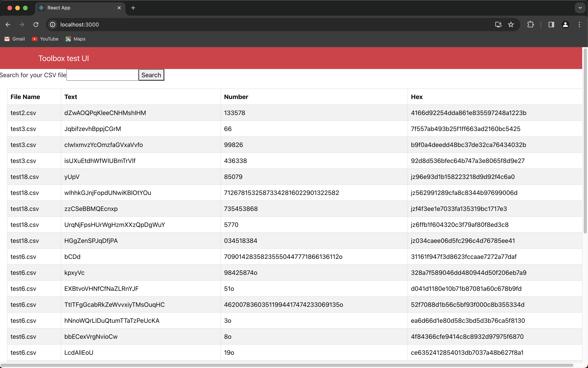The image size is (588, 368).
Task: Select text cell yUpV
Action: (x=141, y=177)
